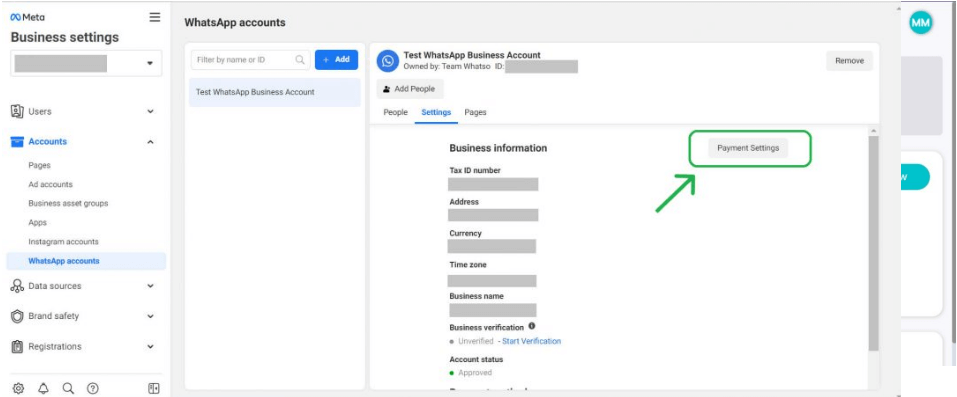Click the Accounts folder icon
The height and width of the screenshot is (397, 957).
click(x=18, y=142)
